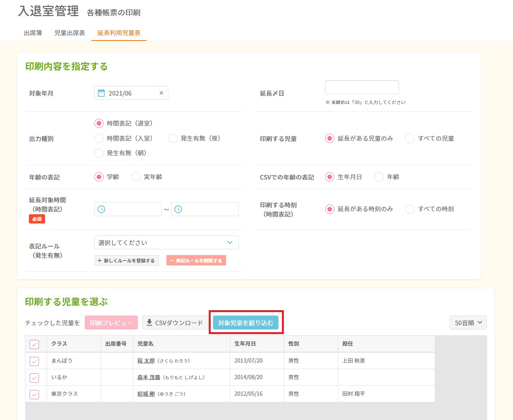This screenshot has width=513, height=420.
Task: Click the クラス column header
Action: (x=74, y=344)
